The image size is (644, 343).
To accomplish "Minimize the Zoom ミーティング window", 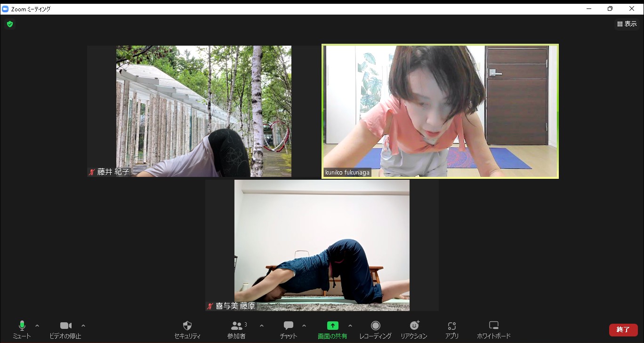I will pyautogui.click(x=589, y=8).
